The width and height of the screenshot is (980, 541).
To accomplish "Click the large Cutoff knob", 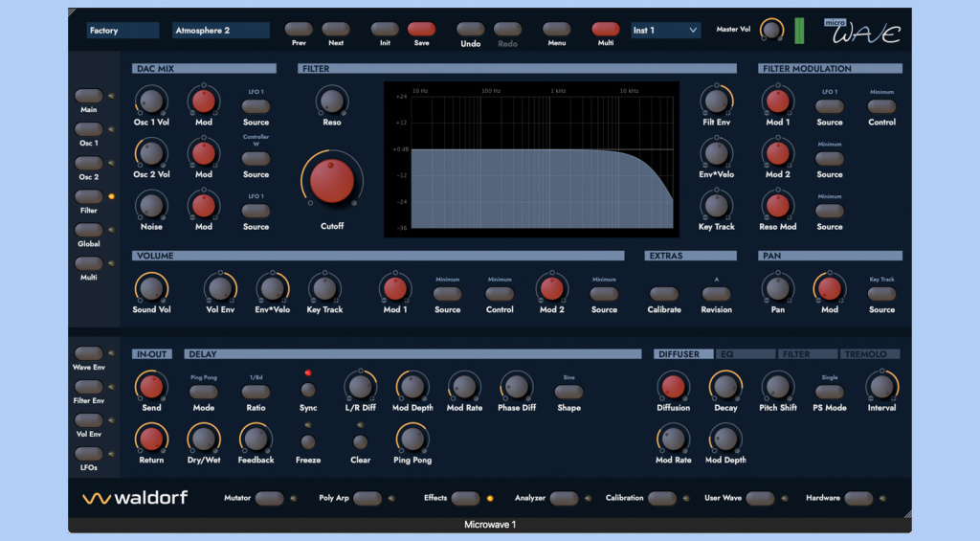I will (x=332, y=181).
